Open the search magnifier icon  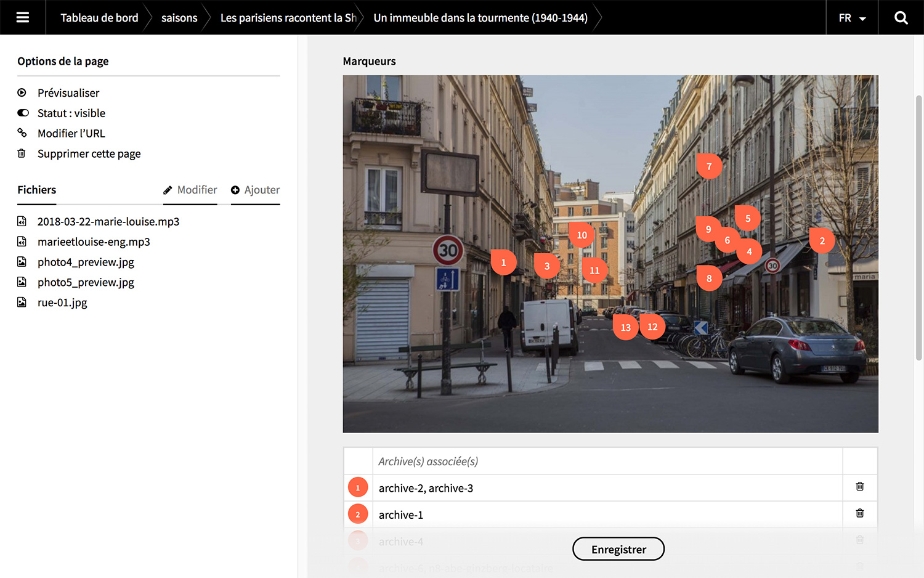pyautogui.click(x=901, y=17)
